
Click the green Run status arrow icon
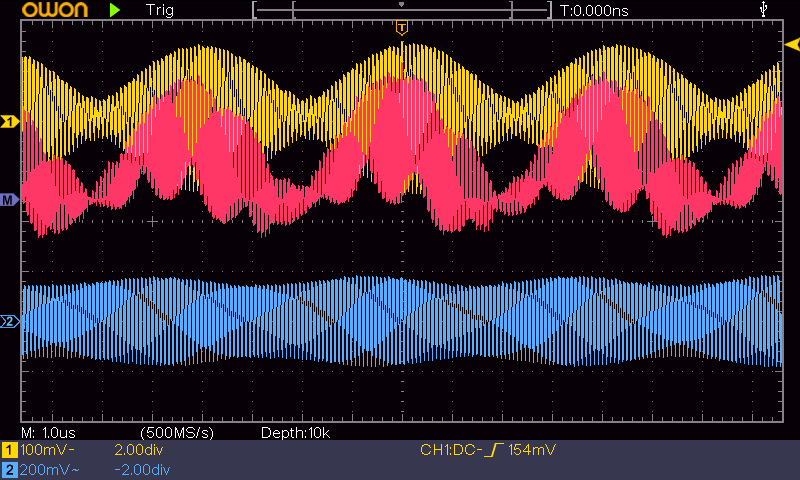(115, 10)
